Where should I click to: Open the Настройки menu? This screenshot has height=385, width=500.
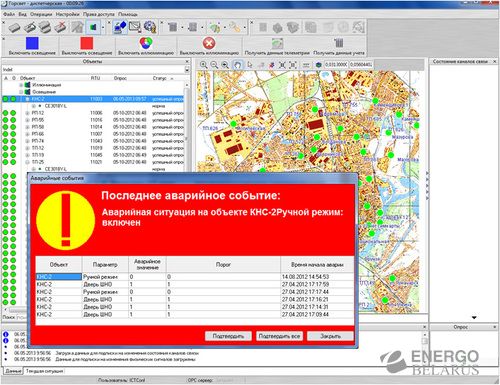pos(68,14)
